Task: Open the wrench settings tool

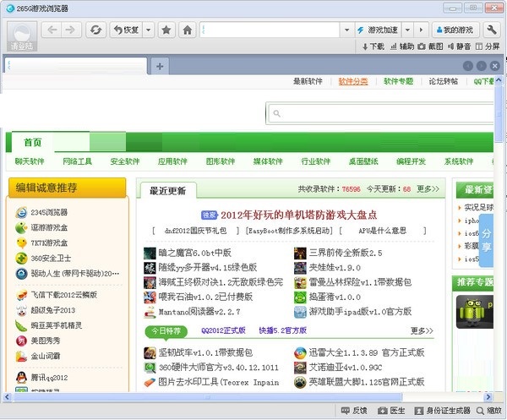Action: click(x=492, y=30)
